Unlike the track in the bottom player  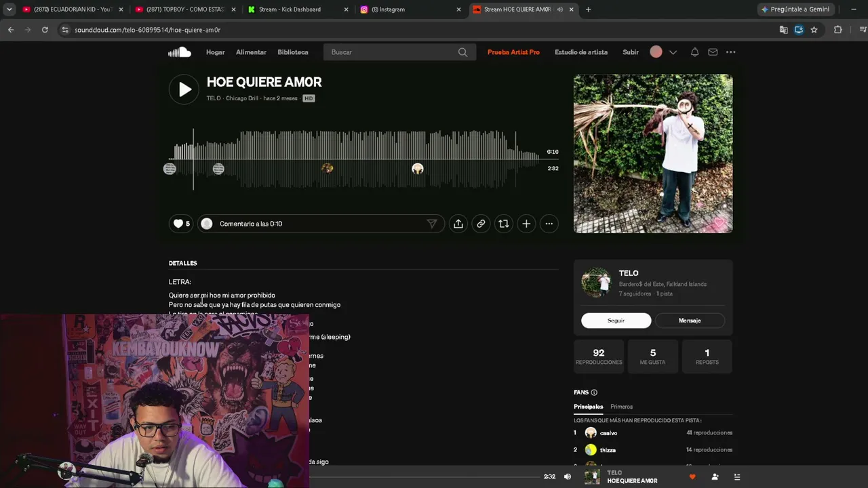[x=692, y=476]
